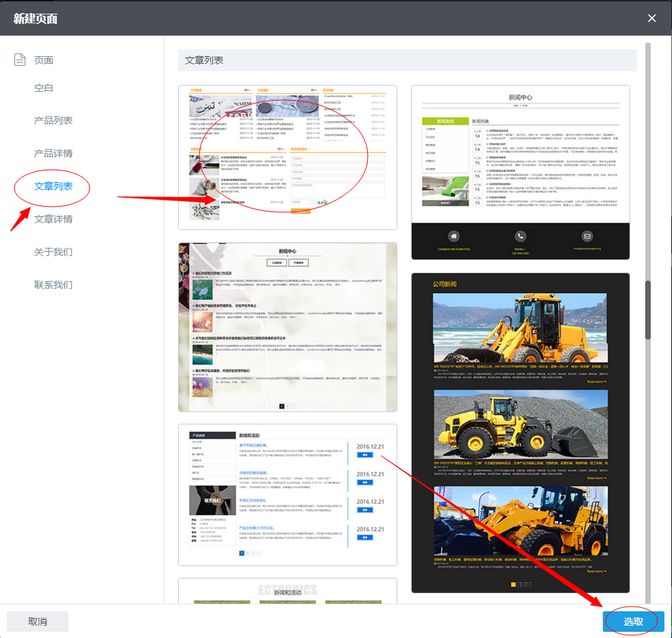
Task: Go to the 文章详情 category
Action: [x=53, y=219]
